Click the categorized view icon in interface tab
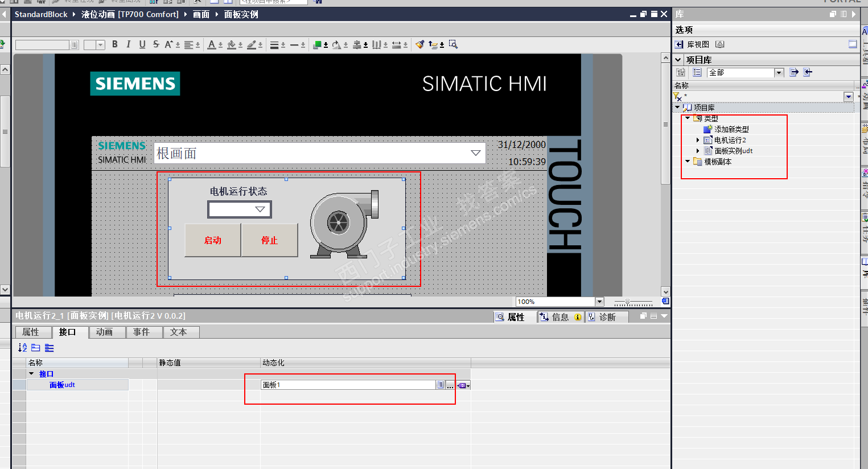The width and height of the screenshot is (868, 469). pos(36,348)
